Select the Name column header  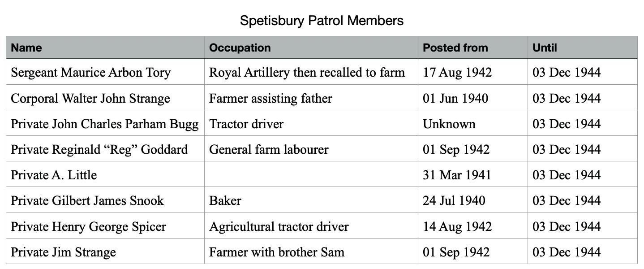[x=26, y=48]
